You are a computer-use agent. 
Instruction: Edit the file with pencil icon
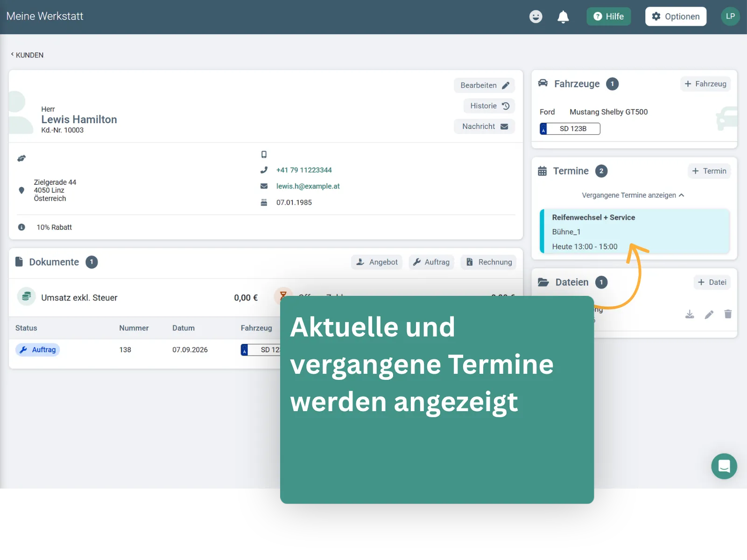[709, 315]
